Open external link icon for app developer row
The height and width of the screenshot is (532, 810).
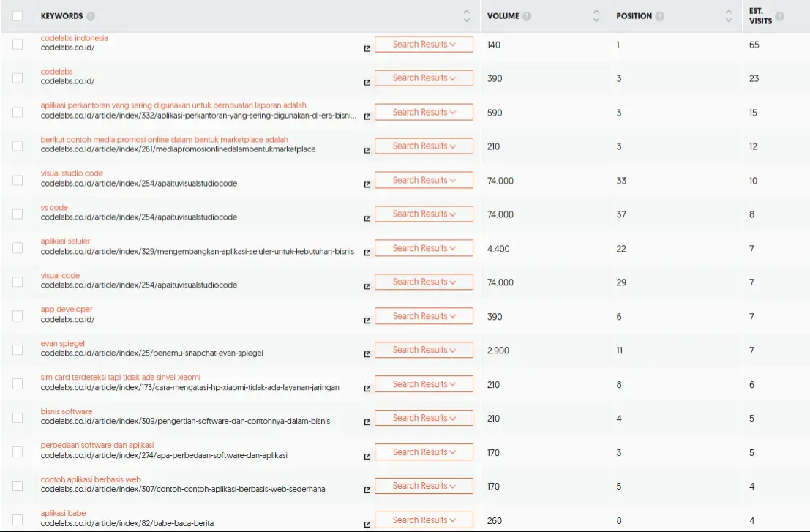(x=367, y=320)
